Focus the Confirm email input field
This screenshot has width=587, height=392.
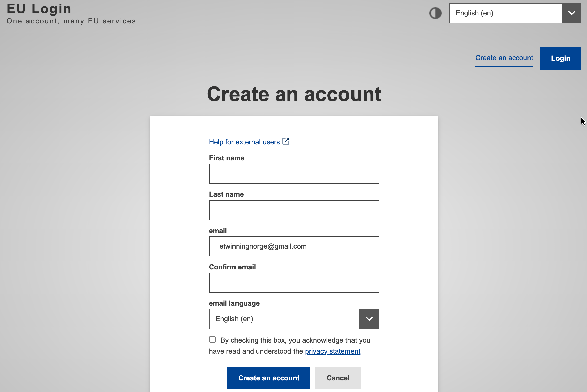point(294,283)
